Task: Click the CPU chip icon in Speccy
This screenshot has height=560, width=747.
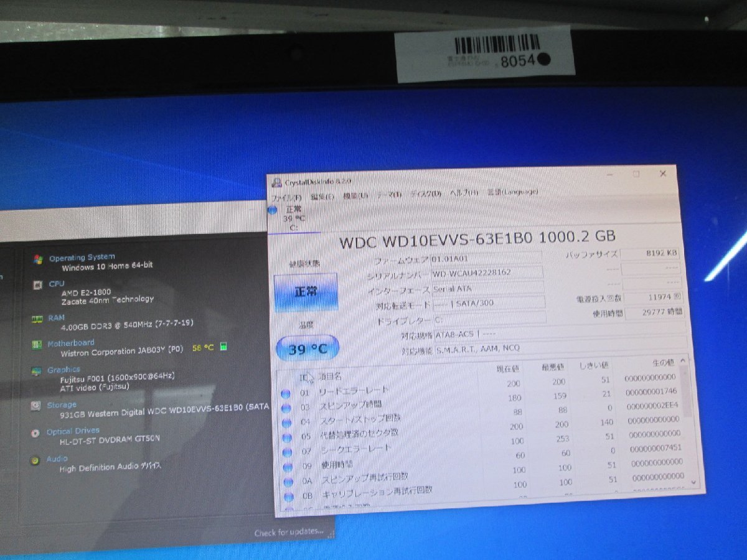Action: [37, 285]
